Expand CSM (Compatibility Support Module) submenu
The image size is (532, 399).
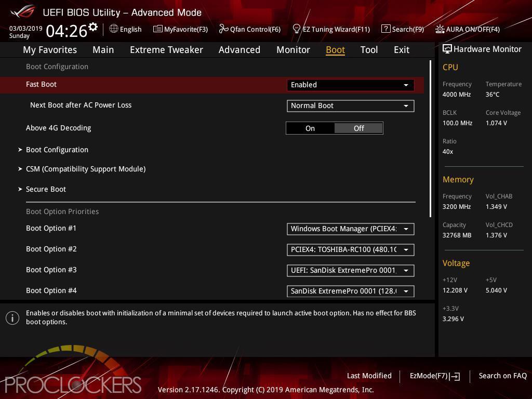pos(86,169)
